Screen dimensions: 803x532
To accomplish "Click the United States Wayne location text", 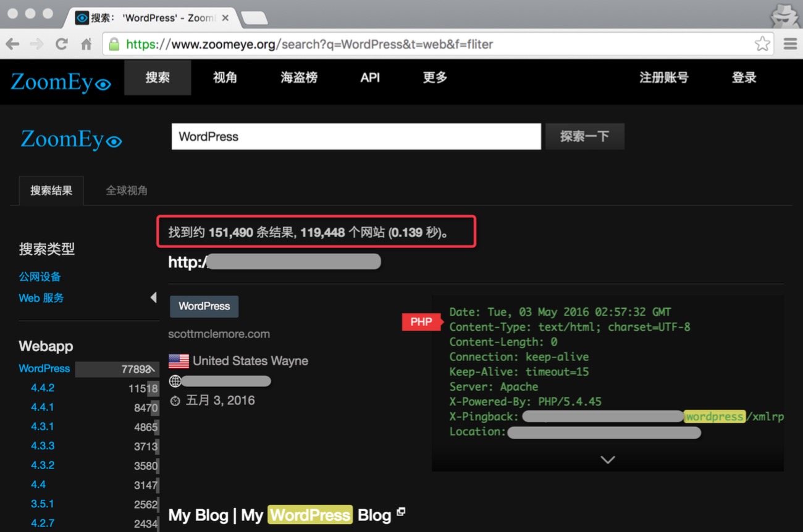I will 250,361.
